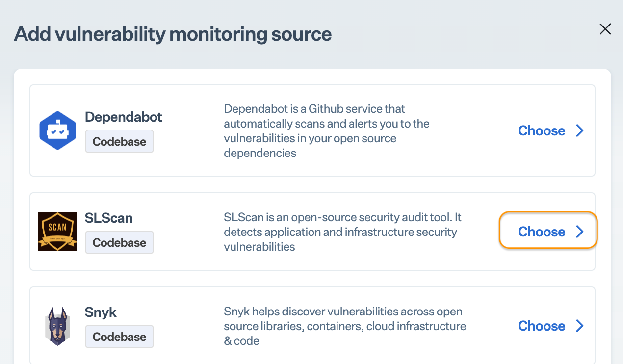Click the Snyk title text
The image size is (623, 364).
[x=101, y=312]
